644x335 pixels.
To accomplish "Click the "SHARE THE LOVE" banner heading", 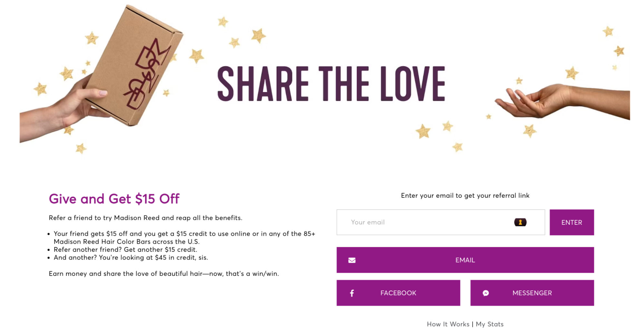I will 331,84.
